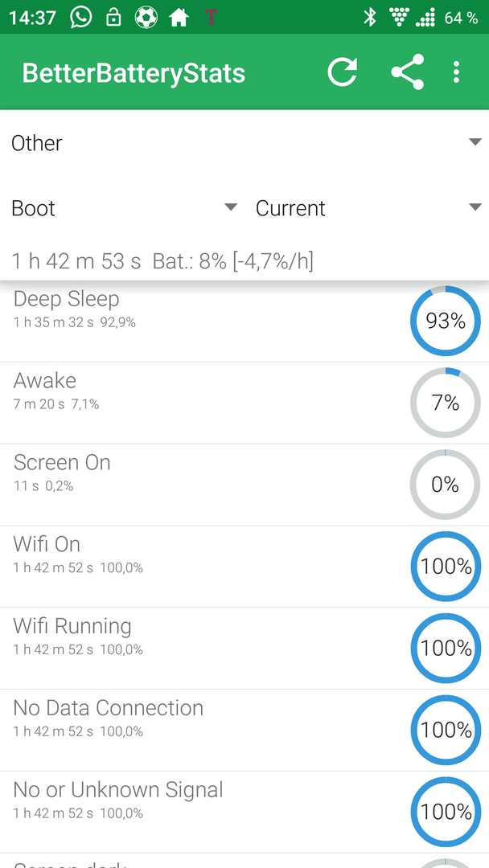
Task: Tap the Wifi On row
Action: coord(244,567)
